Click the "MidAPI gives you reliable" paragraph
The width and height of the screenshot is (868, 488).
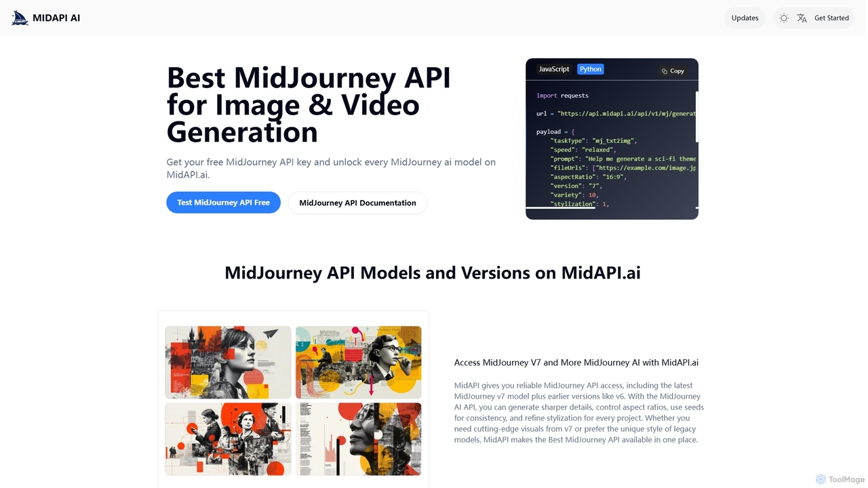[579, 413]
